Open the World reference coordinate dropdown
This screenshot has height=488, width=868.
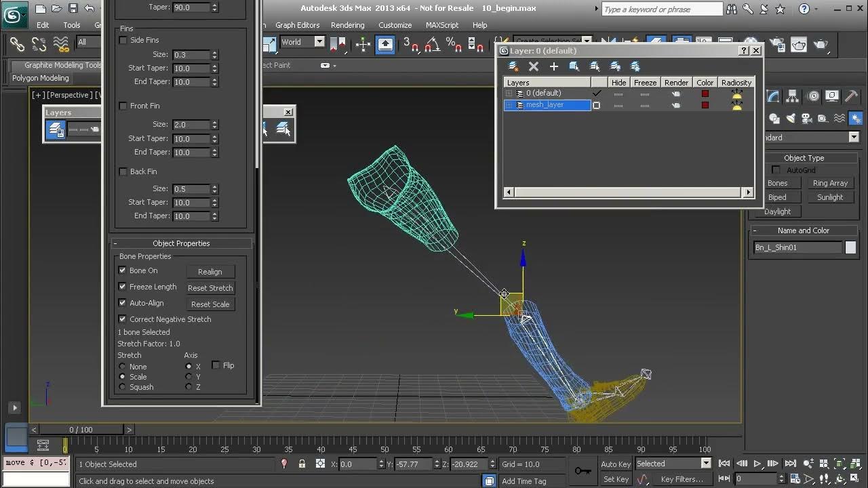(302, 42)
